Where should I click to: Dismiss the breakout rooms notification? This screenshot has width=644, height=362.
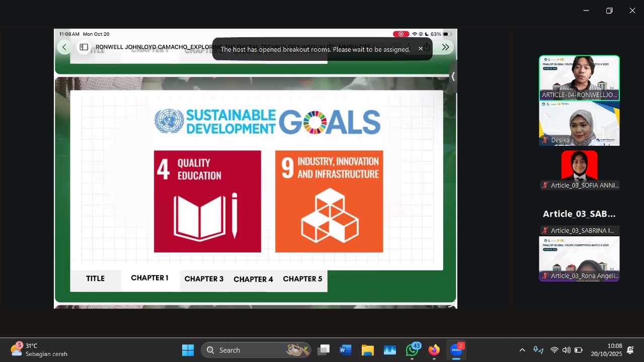[x=421, y=49]
